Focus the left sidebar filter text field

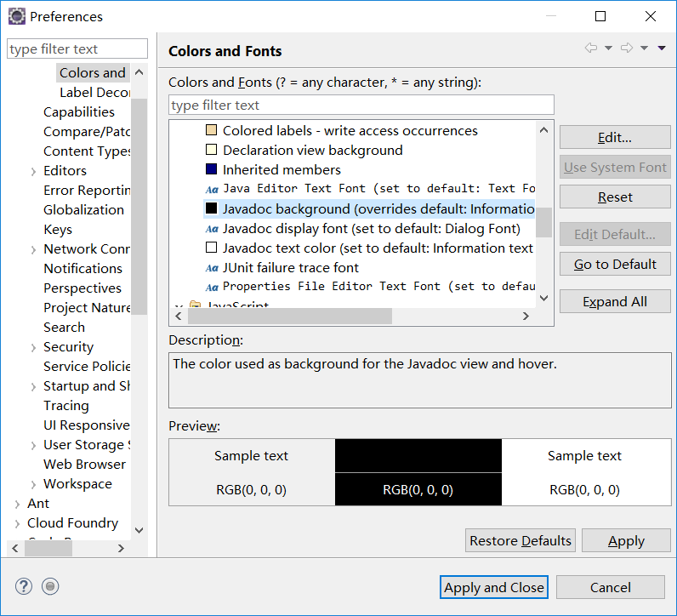77,48
